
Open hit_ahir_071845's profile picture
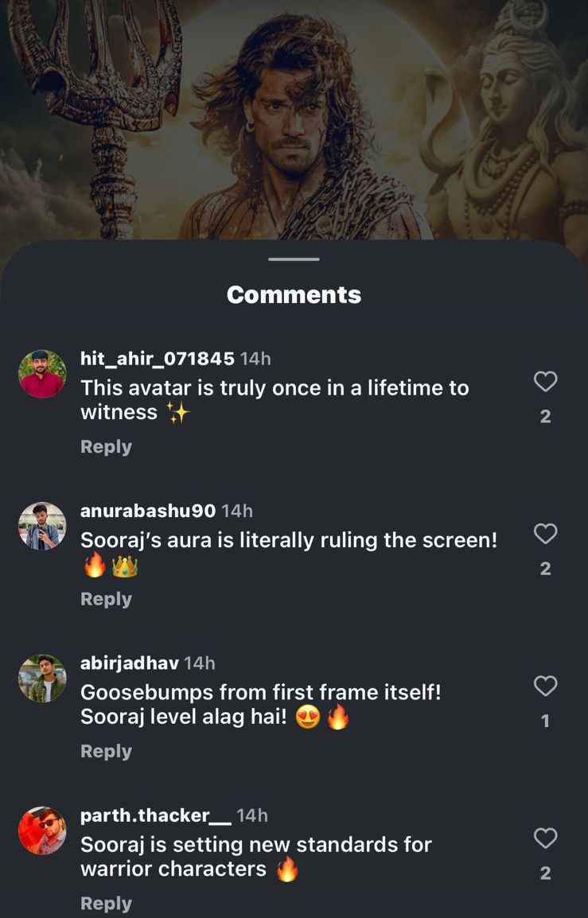coord(42,373)
